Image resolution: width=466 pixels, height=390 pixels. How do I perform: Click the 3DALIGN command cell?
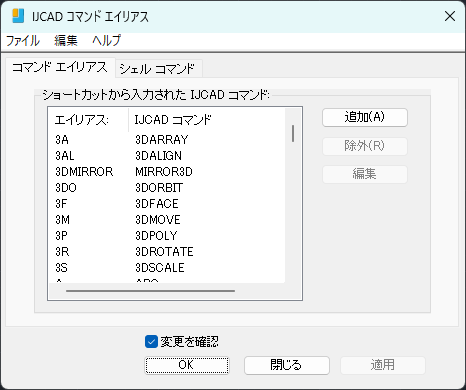[x=158, y=156]
